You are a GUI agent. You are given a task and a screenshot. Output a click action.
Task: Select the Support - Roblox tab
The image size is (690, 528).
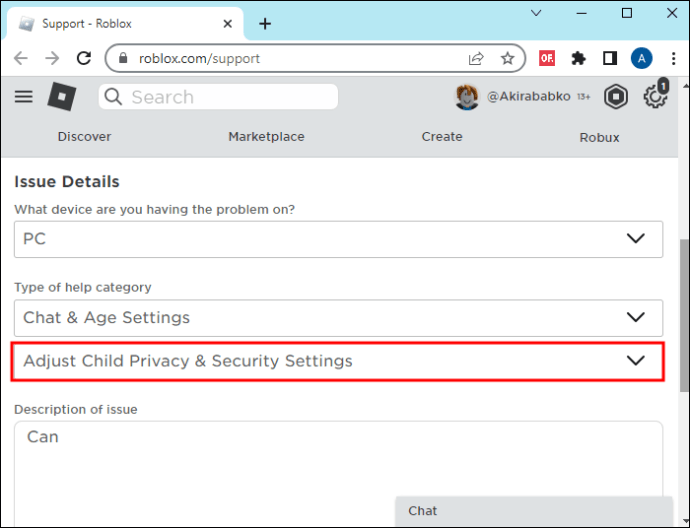coord(125,24)
